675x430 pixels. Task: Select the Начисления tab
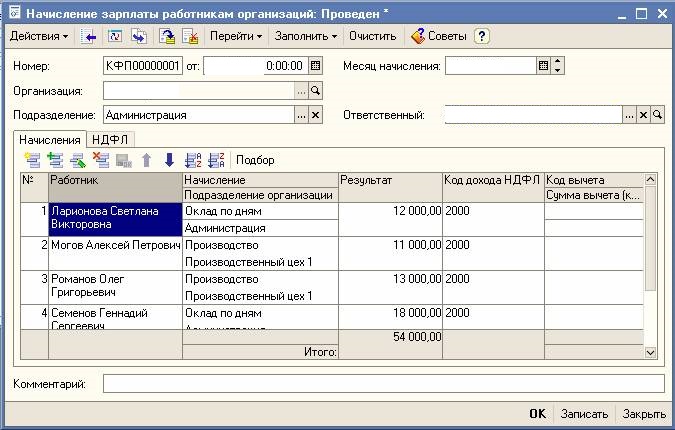point(49,140)
